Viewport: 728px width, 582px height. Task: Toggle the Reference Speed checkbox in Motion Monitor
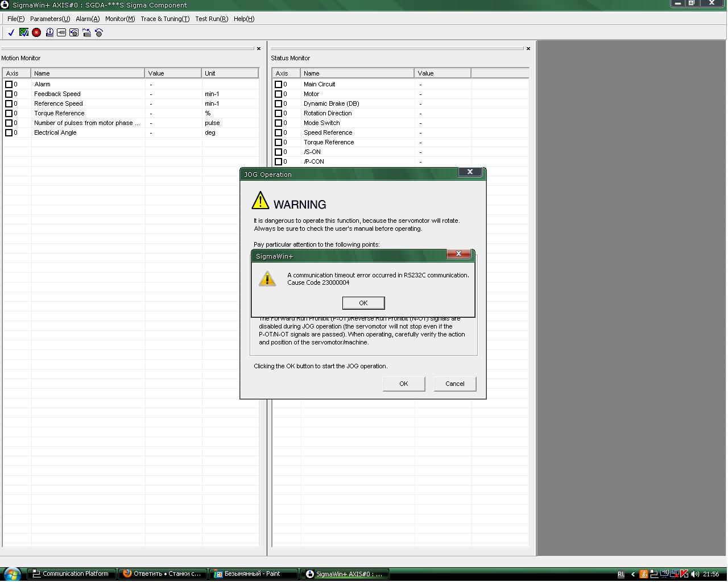pos(9,103)
